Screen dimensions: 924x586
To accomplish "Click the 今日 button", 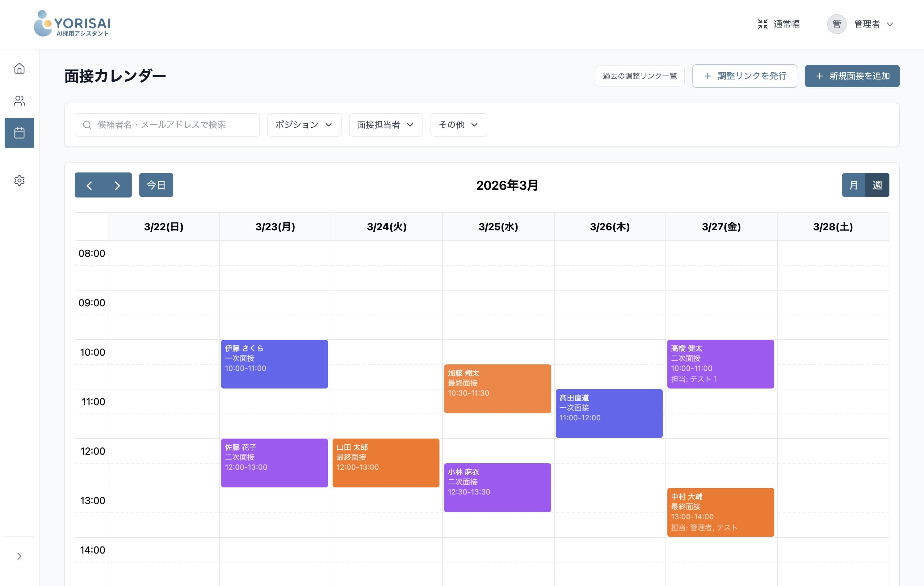I will (x=156, y=185).
